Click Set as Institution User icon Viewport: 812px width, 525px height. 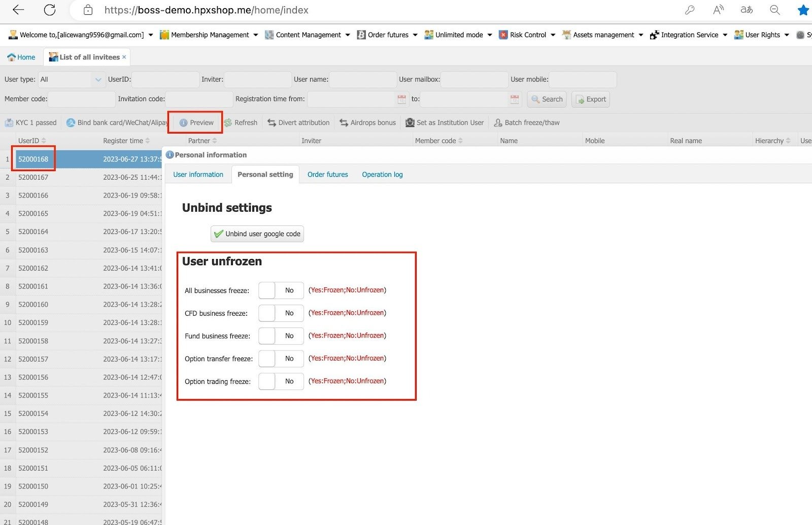click(410, 123)
